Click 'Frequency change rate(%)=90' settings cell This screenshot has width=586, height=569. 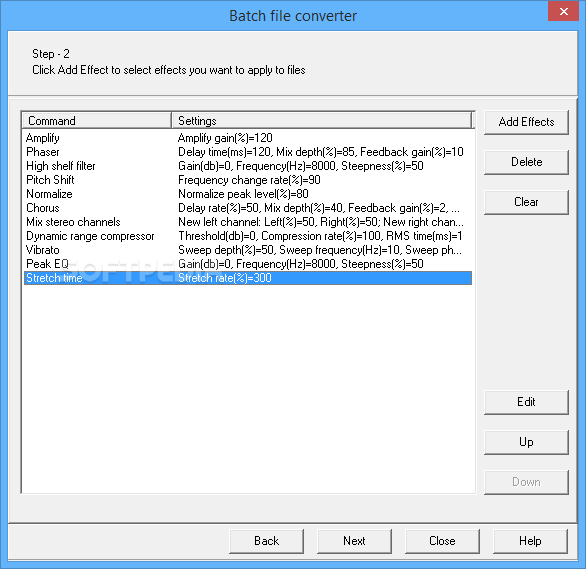[x=249, y=180]
